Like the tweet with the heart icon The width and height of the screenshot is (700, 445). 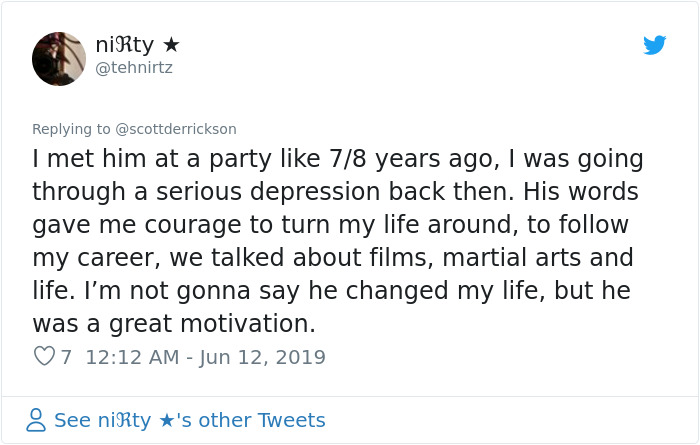[x=44, y=357]
